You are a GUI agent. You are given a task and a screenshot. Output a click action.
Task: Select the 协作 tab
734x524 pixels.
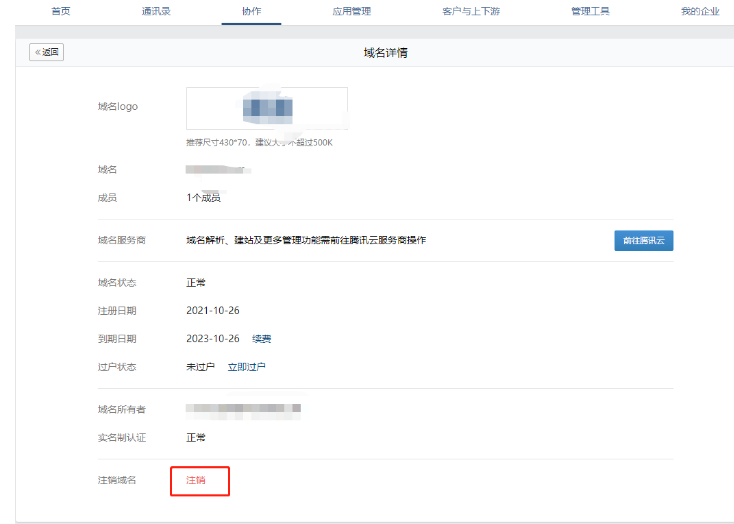252,11
